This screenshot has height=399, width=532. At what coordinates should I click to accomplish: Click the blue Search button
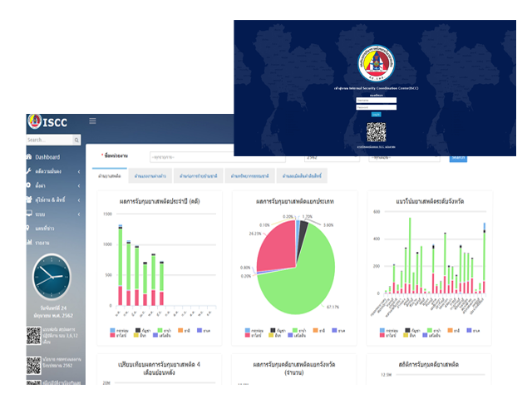[x=458, y=157]
